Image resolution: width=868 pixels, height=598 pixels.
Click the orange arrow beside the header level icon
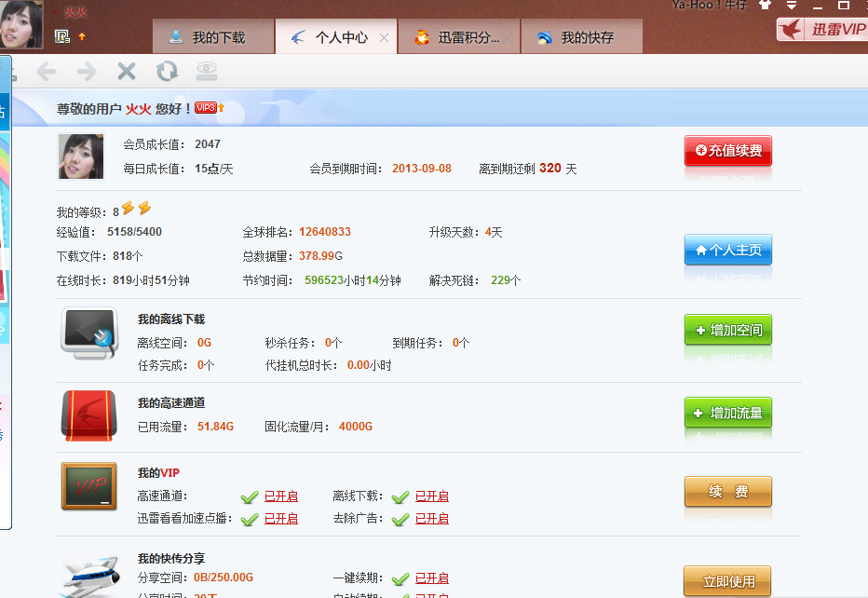click(82, 36)
